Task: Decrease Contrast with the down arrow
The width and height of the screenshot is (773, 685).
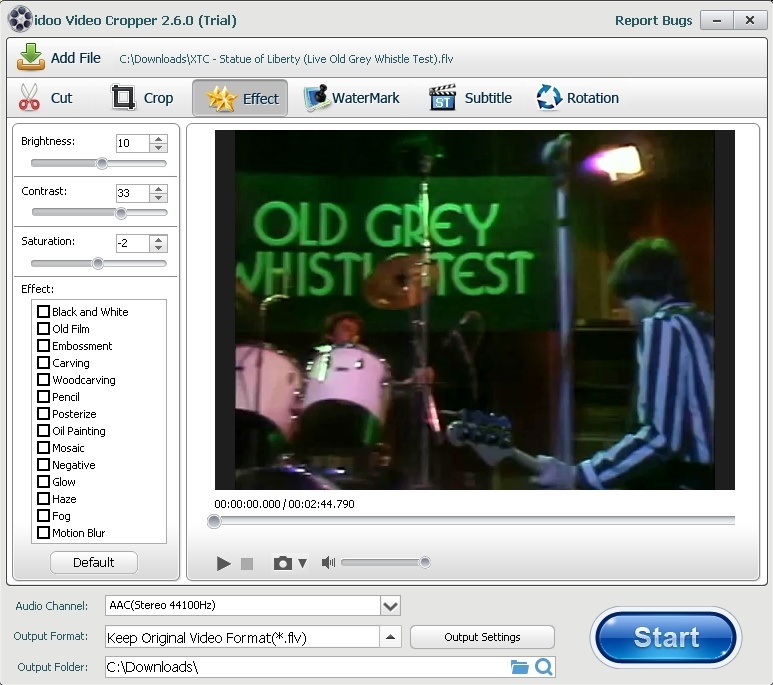Action: pos(158,197)
